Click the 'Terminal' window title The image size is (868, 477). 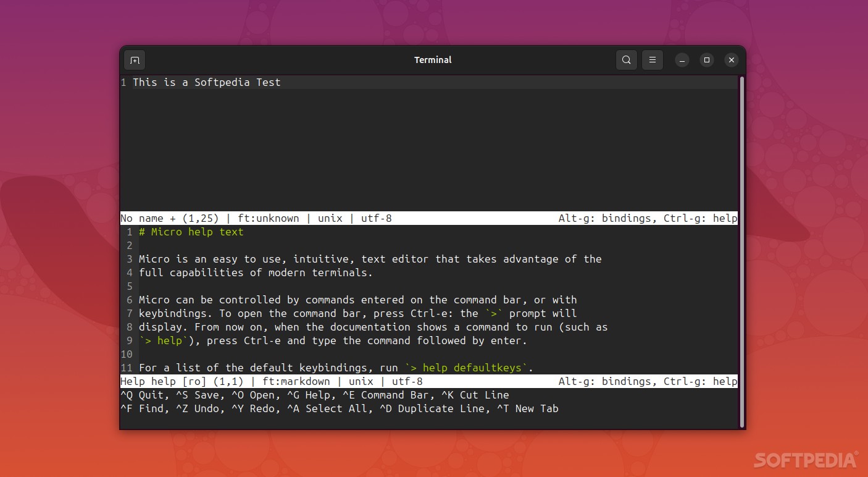433,60
